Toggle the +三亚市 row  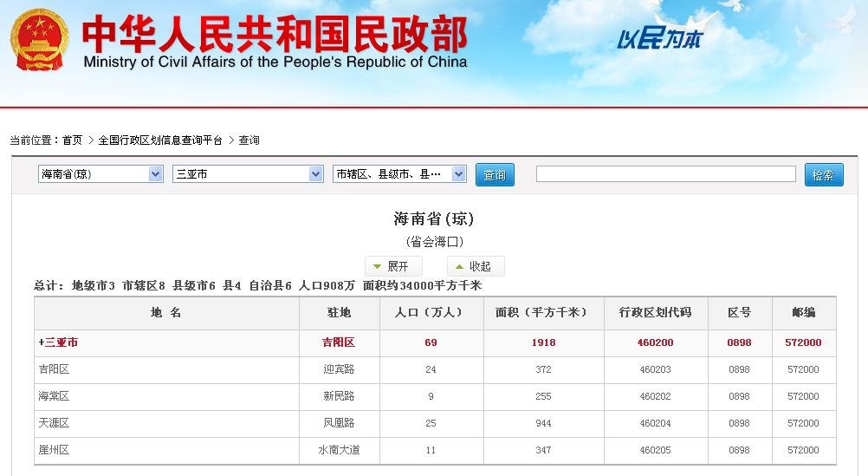pos(58,342)
